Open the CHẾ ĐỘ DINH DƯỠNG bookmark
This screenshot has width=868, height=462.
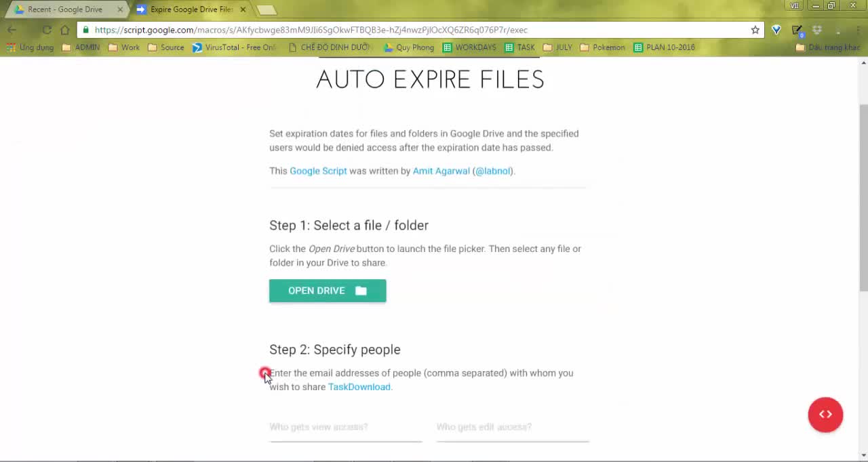pos(329,47)
